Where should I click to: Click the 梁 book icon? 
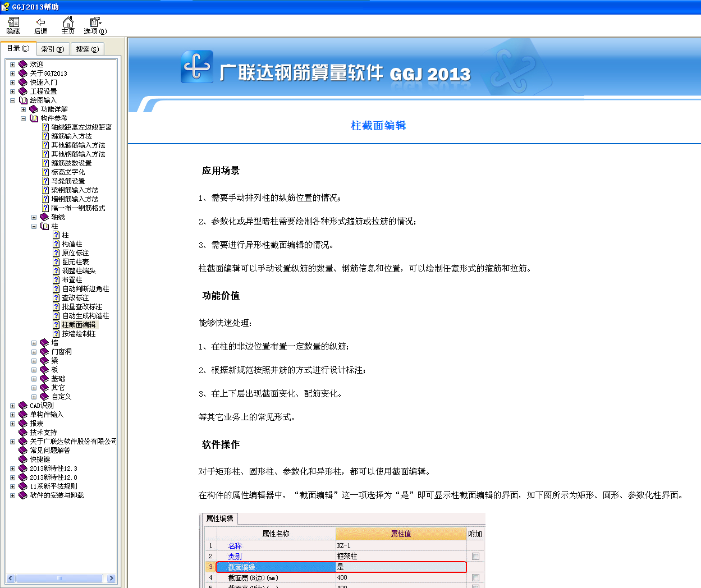44,361
